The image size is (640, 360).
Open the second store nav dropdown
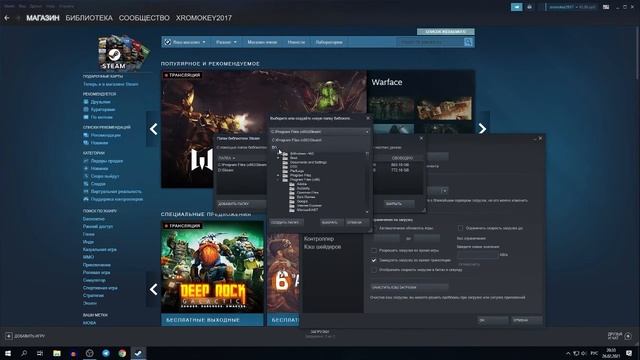click(226, 42)
